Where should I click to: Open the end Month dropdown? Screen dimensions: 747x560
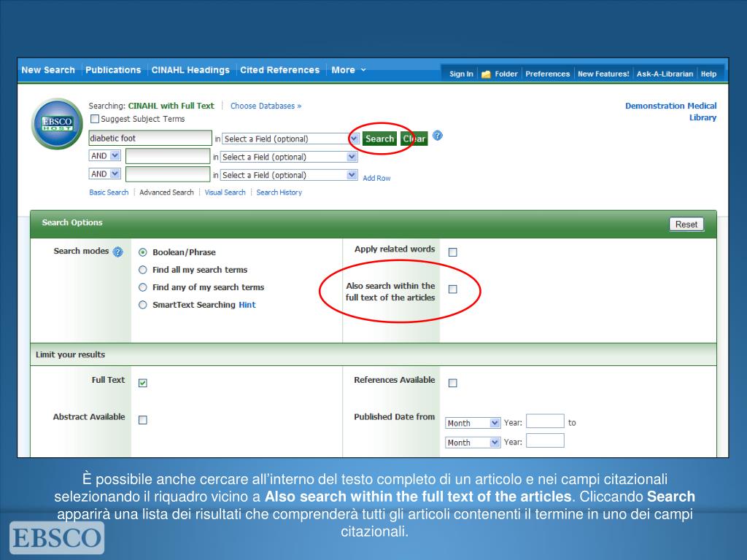(473, 443)
